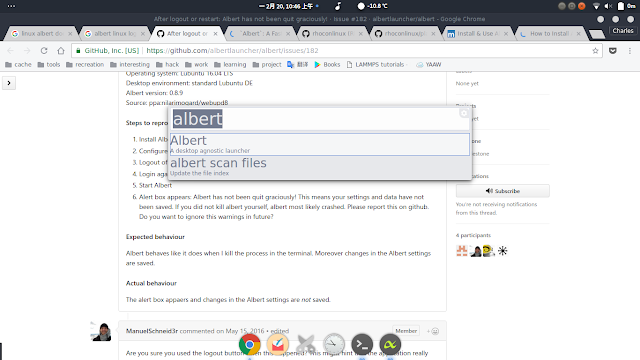Open the Wi-Fi network indicator
Screen dimensions: 640x360
pyautogui.click(x=596, y=6)
